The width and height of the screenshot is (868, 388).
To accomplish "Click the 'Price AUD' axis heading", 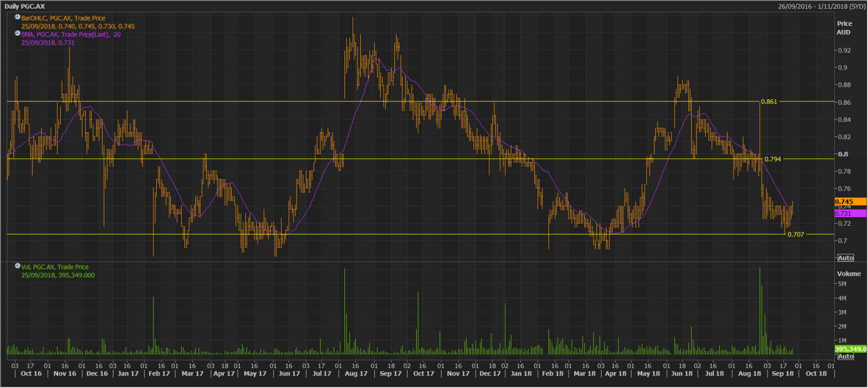I will point(844,28).
